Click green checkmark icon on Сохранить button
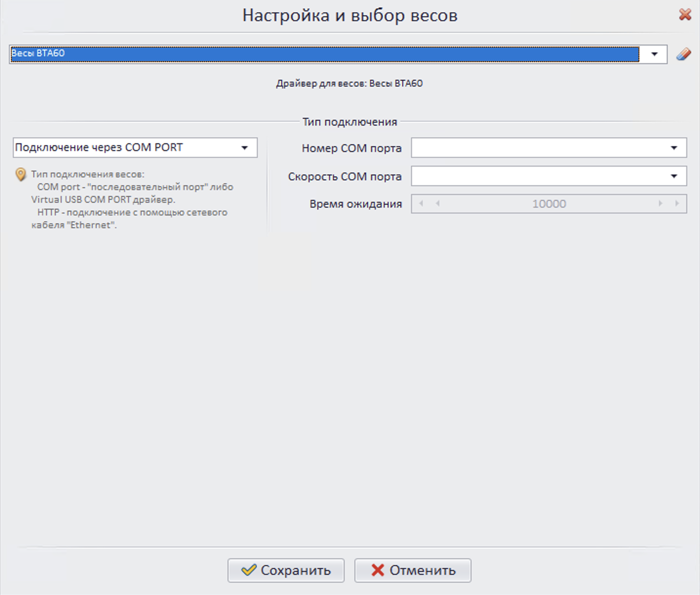Screen dimensions: 700x595 (x=249, y=570)
